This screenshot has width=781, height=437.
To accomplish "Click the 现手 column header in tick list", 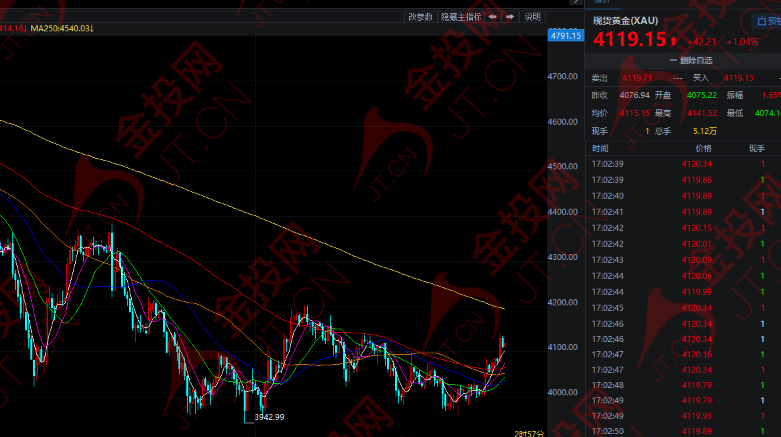I will [757, 148].
